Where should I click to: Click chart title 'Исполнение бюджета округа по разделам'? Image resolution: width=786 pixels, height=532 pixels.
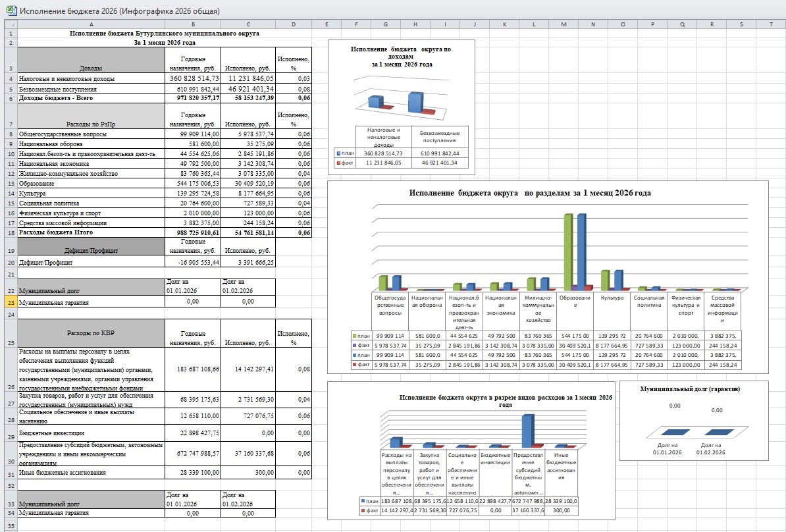[530, 193]
